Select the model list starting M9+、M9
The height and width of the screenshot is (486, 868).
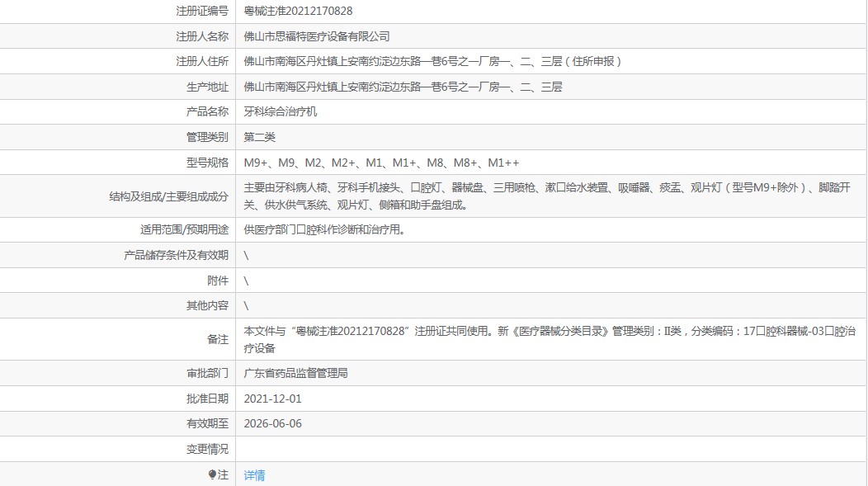coord(381,163)
